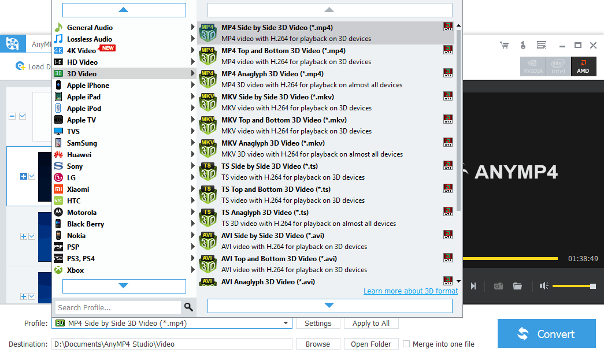Select the Lossless Audio category
This screenshot has width=604, height=364.
[124, 39]
